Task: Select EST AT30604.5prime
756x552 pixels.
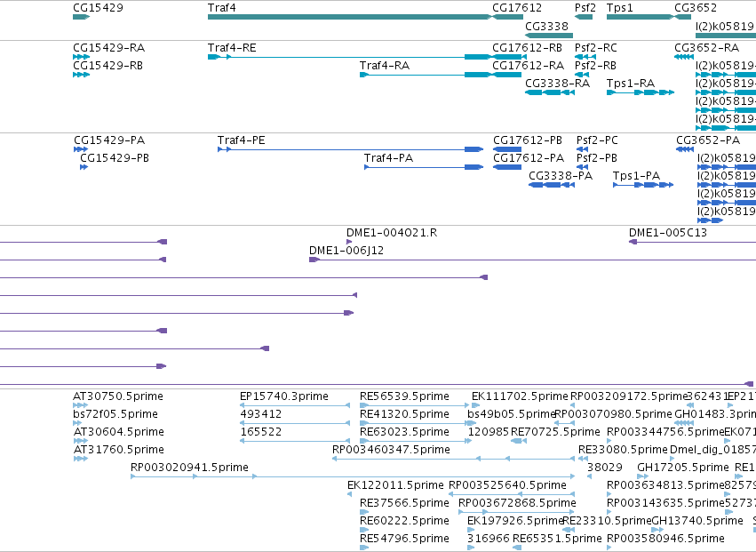Action: pyautogui.click(x=81, y=441)
